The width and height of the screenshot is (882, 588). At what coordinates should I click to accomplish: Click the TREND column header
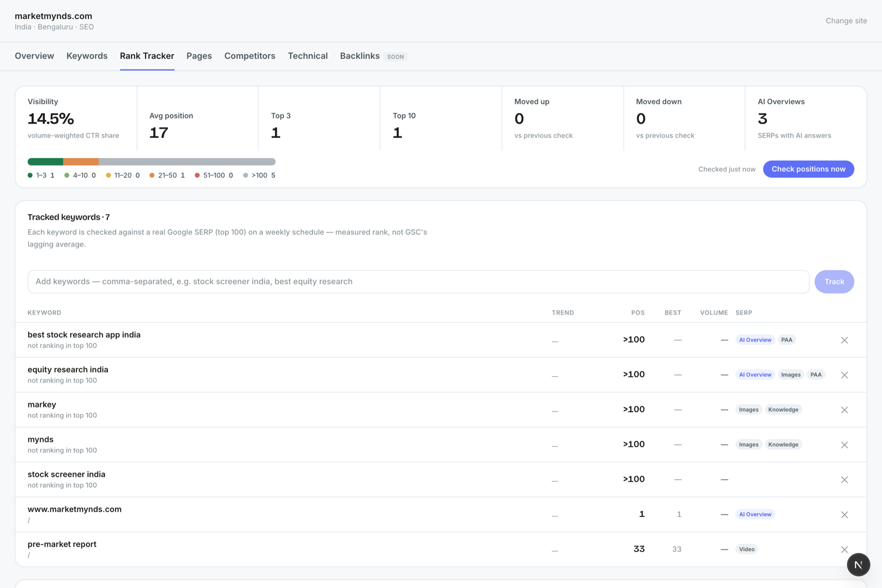pyautogui.click(x=562, y=313)
